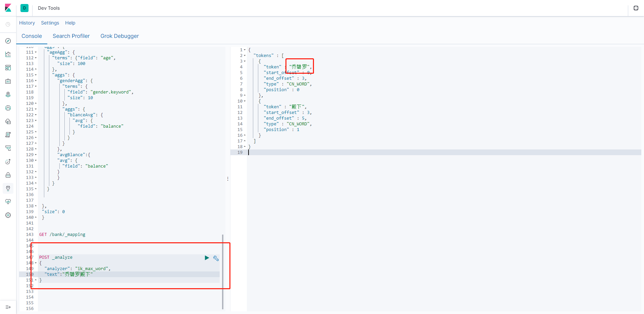This screenshot has height=314, width=644.
Task: Open Canvas icon in sidebar
Action: [8, 81]
